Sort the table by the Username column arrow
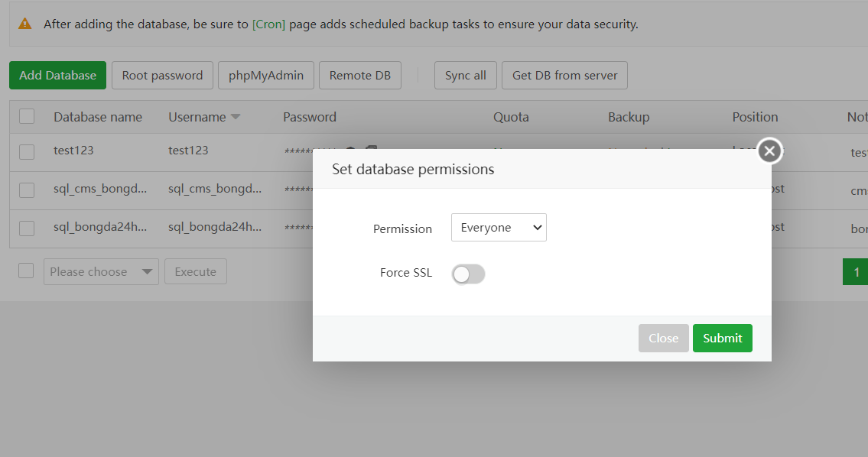 236,116
